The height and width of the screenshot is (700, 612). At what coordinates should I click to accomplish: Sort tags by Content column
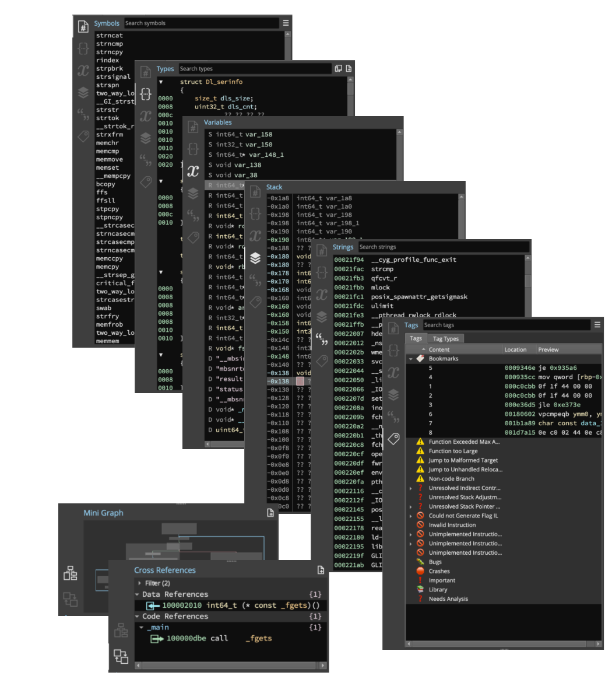[x=455, y=349]
